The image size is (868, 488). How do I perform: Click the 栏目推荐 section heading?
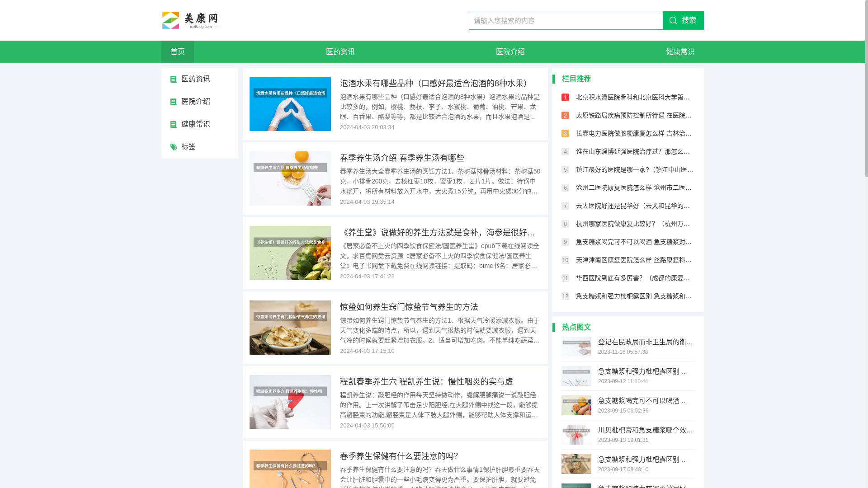tap(576, 79)
